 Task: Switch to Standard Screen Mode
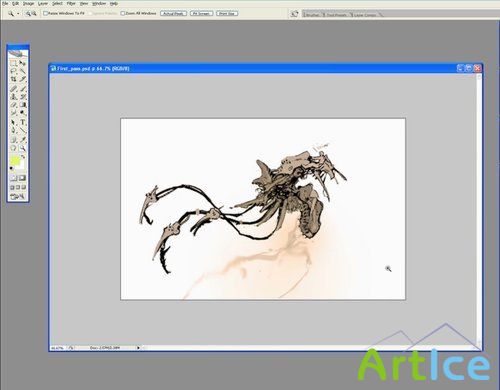[x=12, y=187]
